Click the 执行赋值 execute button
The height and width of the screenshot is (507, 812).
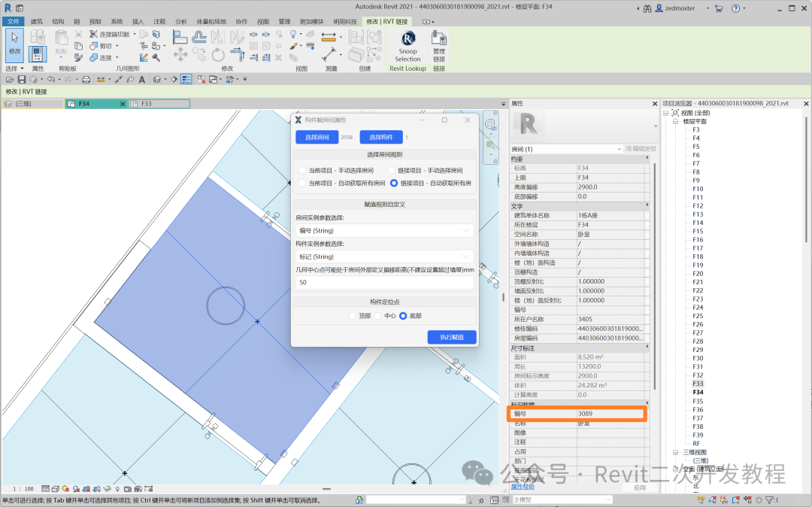[452, 337]
